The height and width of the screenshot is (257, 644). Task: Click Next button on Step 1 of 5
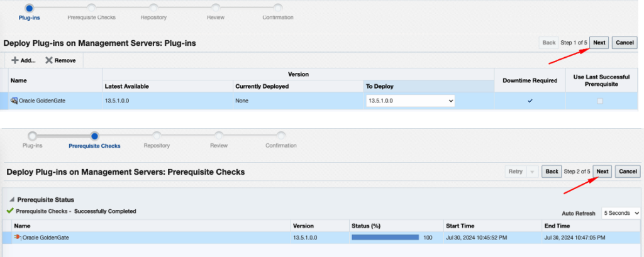click(599, 43)
